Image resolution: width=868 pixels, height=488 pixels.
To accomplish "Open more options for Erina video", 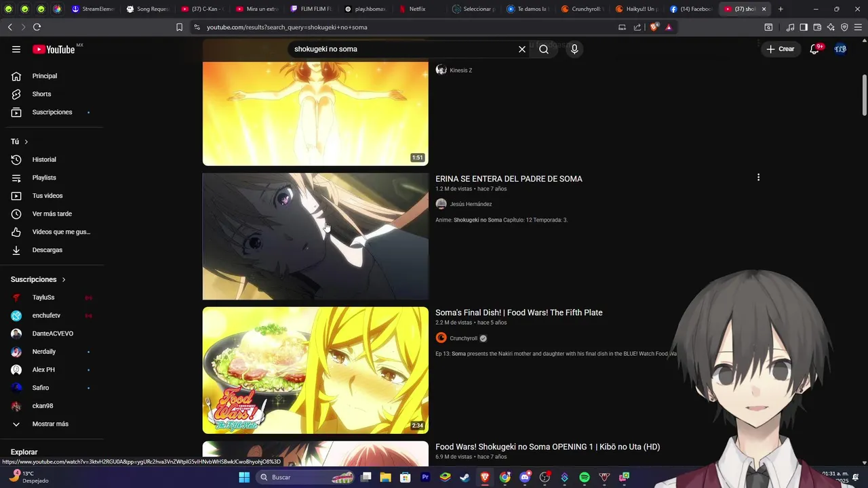I will [758, 178].
